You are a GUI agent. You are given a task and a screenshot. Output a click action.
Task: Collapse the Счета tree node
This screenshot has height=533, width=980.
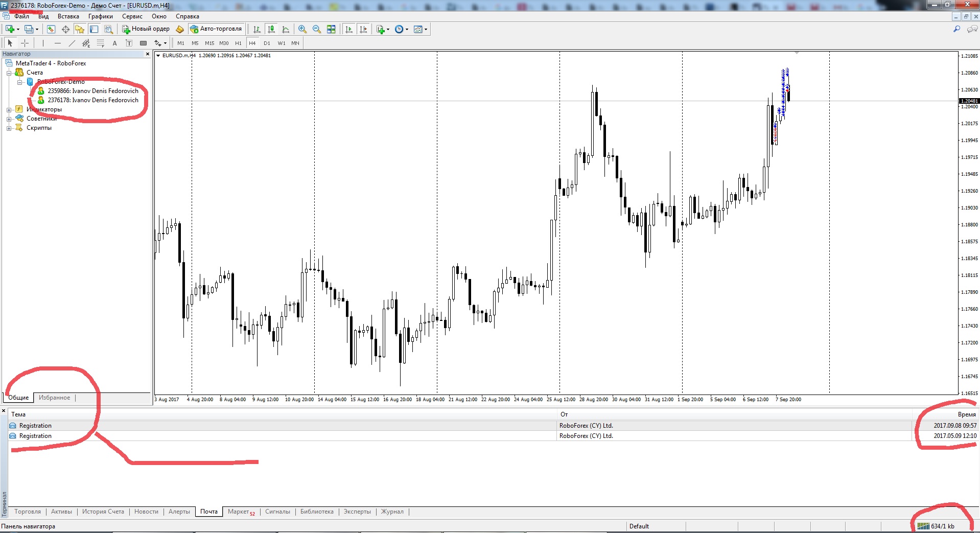[9, 73]
